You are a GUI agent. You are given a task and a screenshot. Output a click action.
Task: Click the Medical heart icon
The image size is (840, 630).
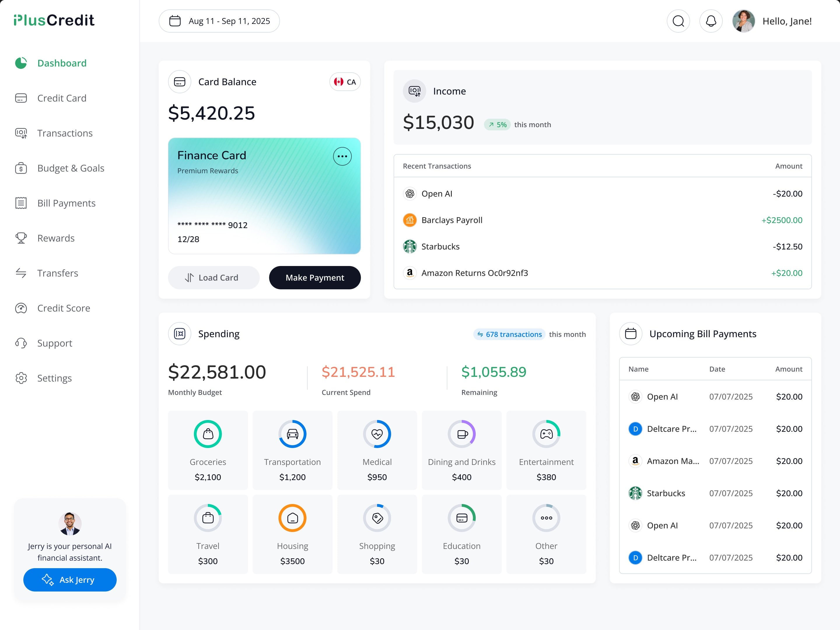click(x=377, y=434)
